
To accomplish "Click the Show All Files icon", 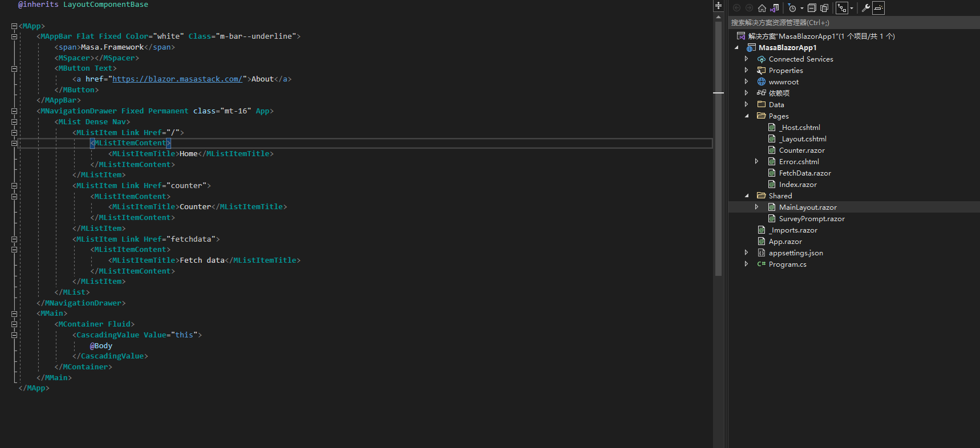I will [x=824, y=8].
